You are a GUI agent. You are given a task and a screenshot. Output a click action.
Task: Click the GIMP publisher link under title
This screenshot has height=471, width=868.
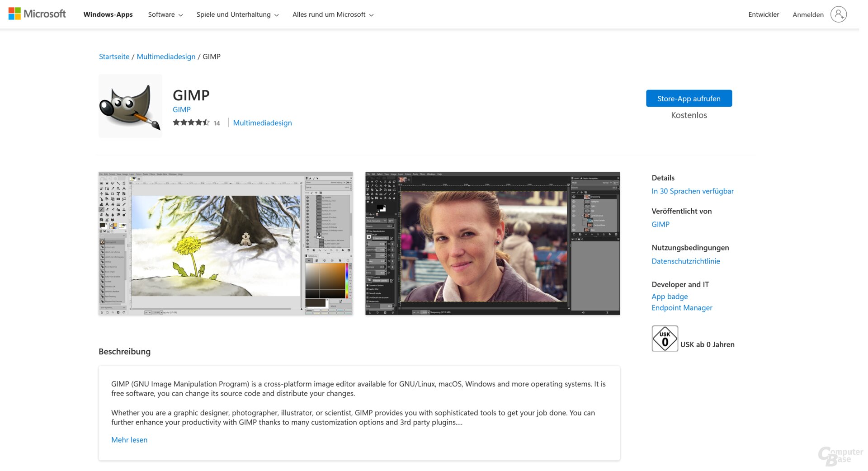[182, 109]
